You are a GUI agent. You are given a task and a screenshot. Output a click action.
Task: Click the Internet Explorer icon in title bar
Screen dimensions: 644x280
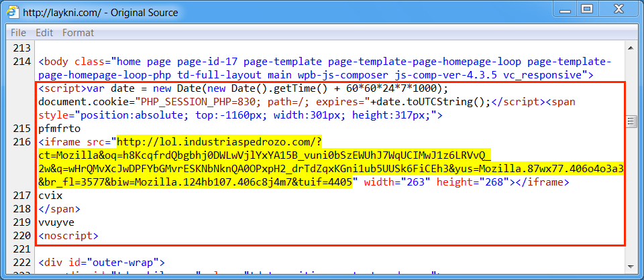pos(13,12)
